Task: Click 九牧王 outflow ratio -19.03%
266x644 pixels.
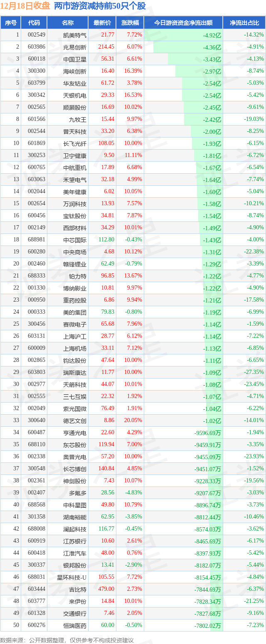Action: 254,119
